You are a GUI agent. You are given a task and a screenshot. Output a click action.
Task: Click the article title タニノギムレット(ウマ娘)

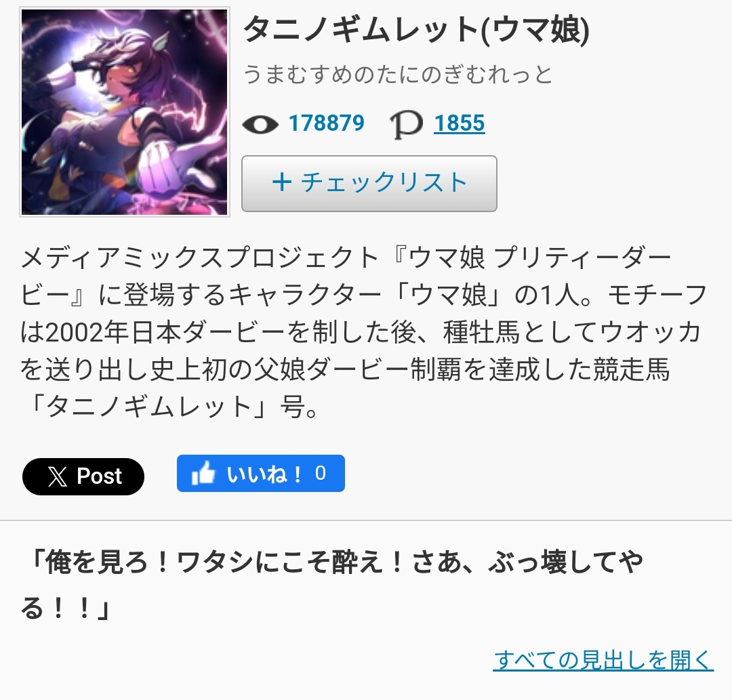coord(416,29)
